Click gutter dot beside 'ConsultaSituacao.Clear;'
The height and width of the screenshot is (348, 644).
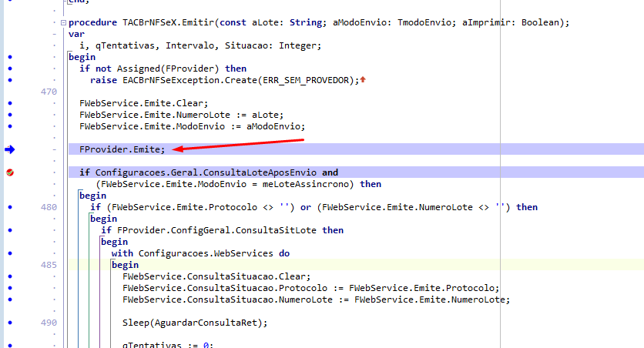10,276
